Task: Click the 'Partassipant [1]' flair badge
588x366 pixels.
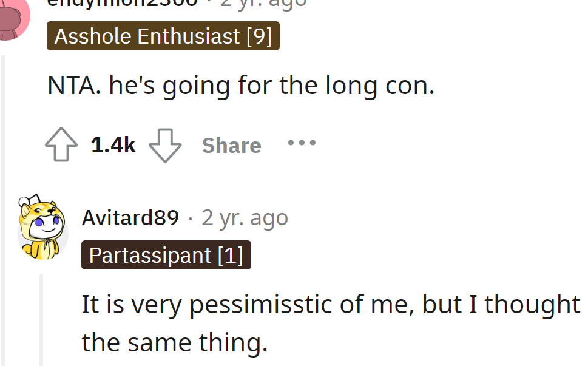Action: [x=166, y=255]
